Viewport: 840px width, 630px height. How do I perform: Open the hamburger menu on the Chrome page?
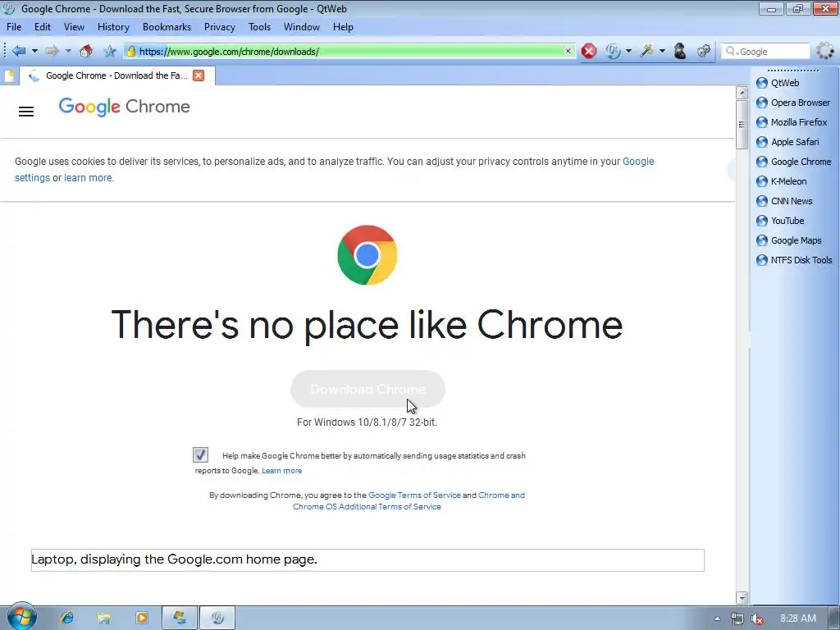[x=26, y=112]
